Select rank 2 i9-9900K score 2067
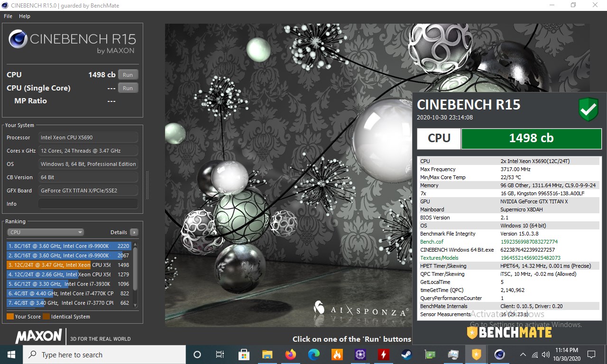The height and width of the screenshot is (364, 607). pos(69,255)
